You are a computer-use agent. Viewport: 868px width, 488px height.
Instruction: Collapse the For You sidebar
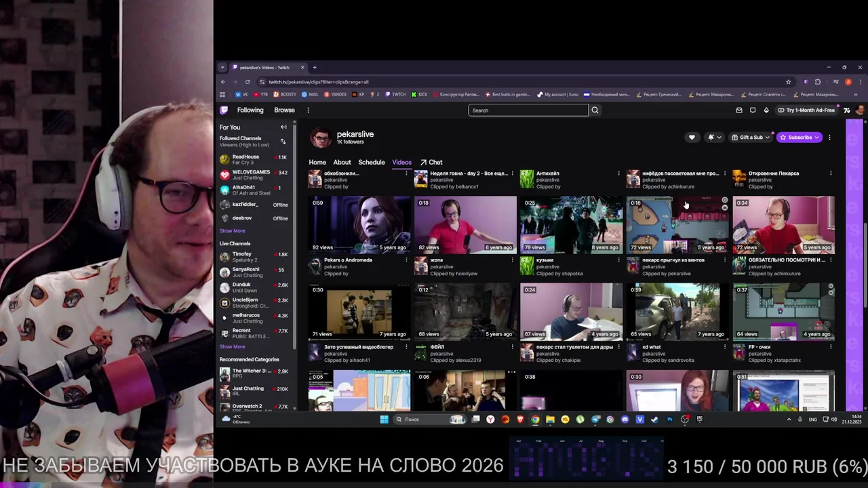click(283, 127)
